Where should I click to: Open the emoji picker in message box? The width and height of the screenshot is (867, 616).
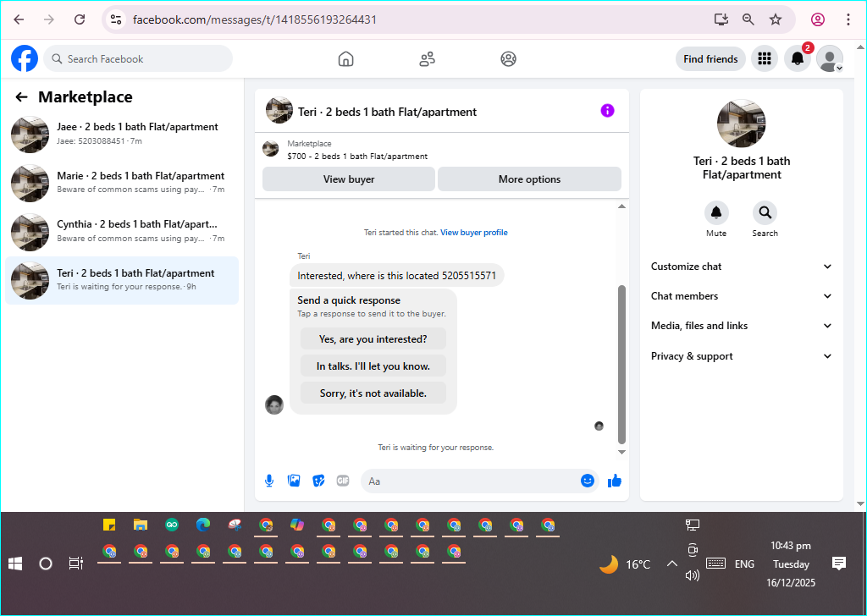pyautogui.click(x=588, y=481)
